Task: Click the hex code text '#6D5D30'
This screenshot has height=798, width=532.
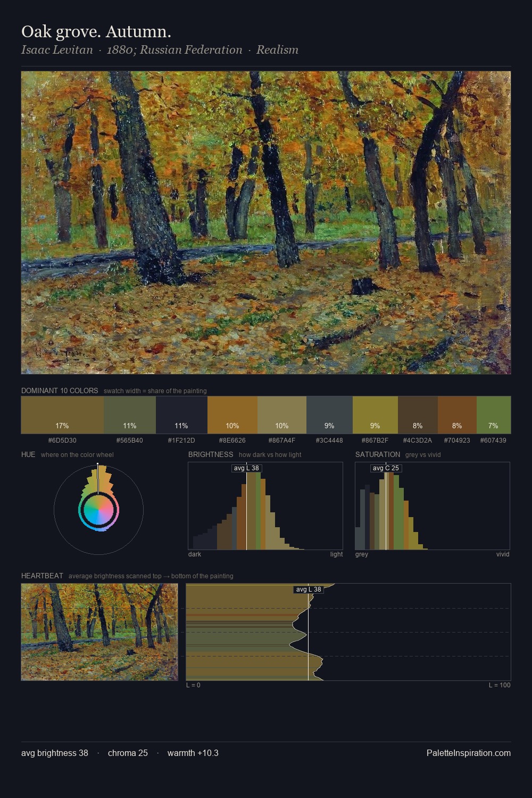Action: click(62, 440)
